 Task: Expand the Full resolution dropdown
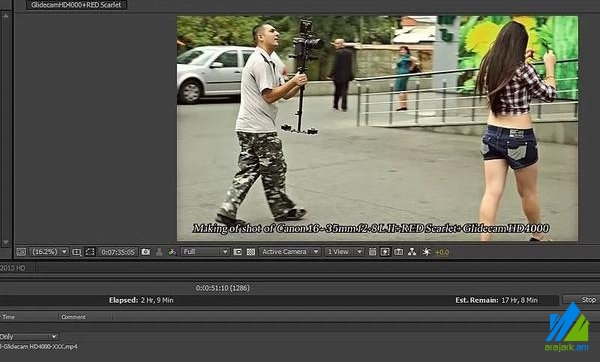point(205,252)
